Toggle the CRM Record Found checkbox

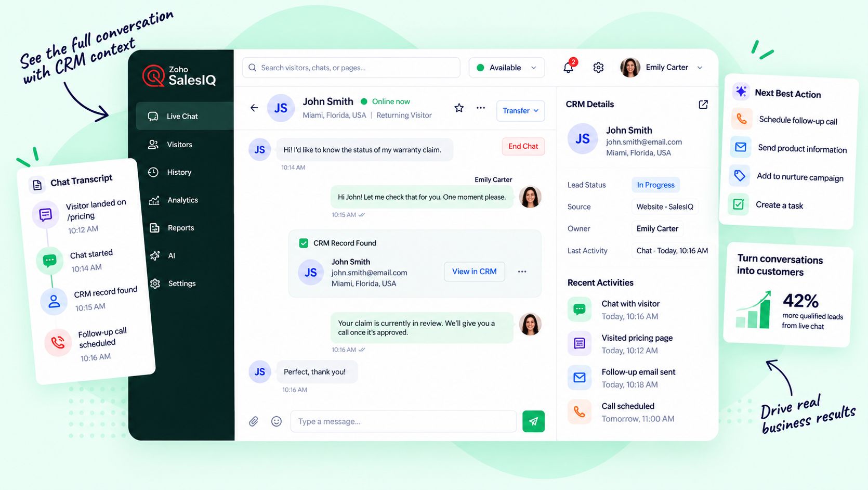(304, 243)
